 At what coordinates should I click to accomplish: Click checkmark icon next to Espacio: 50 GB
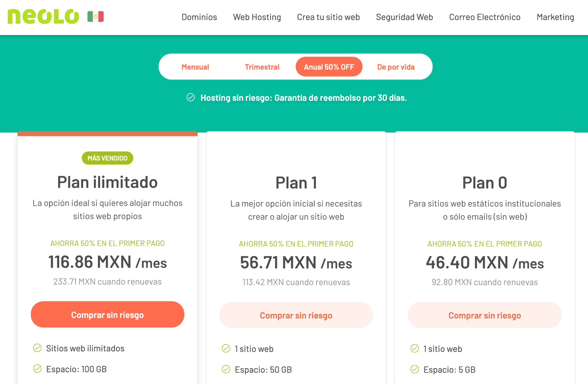(x=226, y=369)
